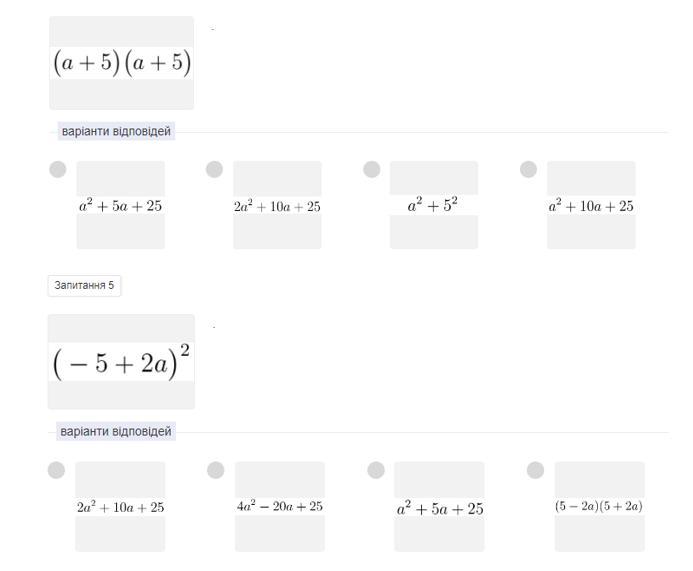Pick the radio button for (5−2a)(5+2a)
The image size is (693, 571).
coord(535,470)
